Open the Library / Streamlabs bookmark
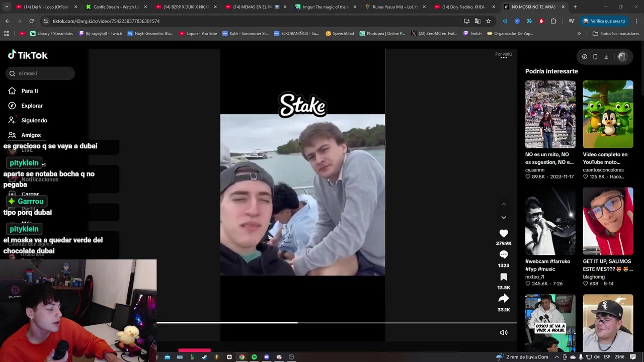This screenshot has height=362, width=644. click(x=51, y=34)
